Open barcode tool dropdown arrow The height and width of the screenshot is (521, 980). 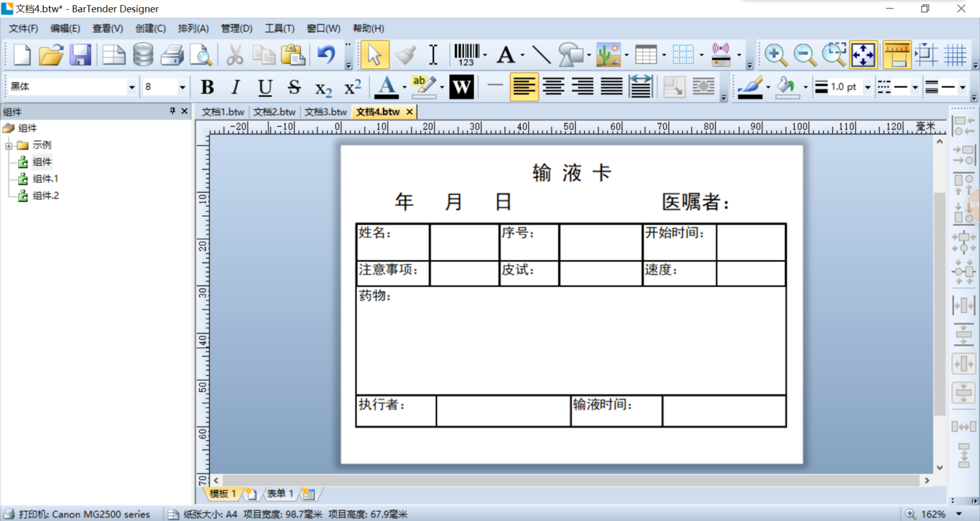pyautogui.click(x=485, y=55)
